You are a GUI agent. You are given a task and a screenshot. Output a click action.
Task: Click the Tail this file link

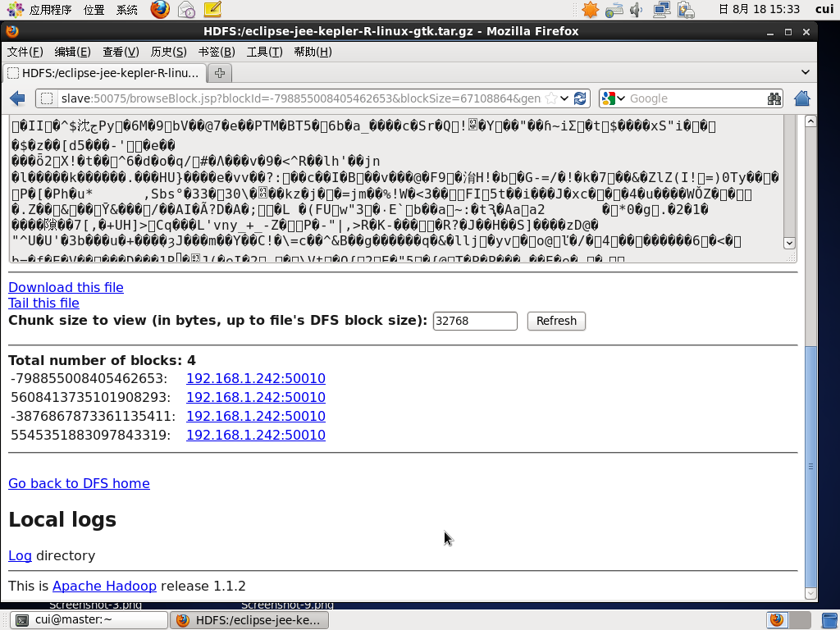click(x=44, y=303)
